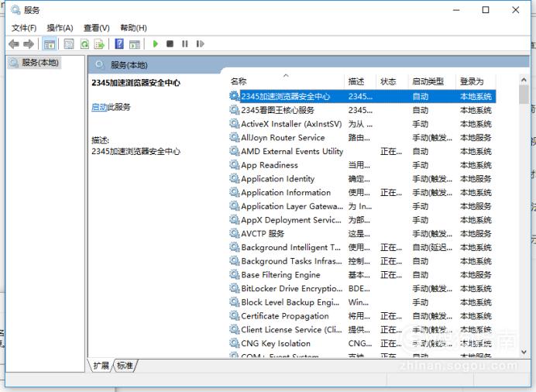Switch to the 标准 tab
536x392 pixels.
(x=125, y=366)
